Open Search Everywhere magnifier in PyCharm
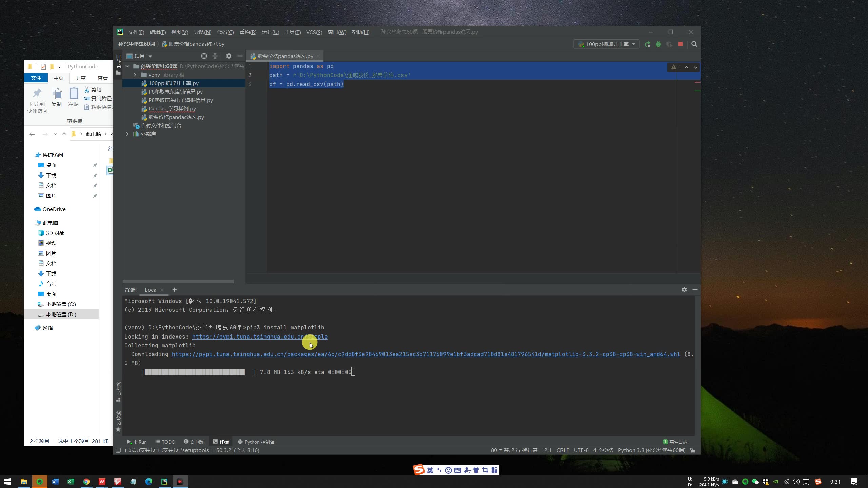 coord(694,44)
